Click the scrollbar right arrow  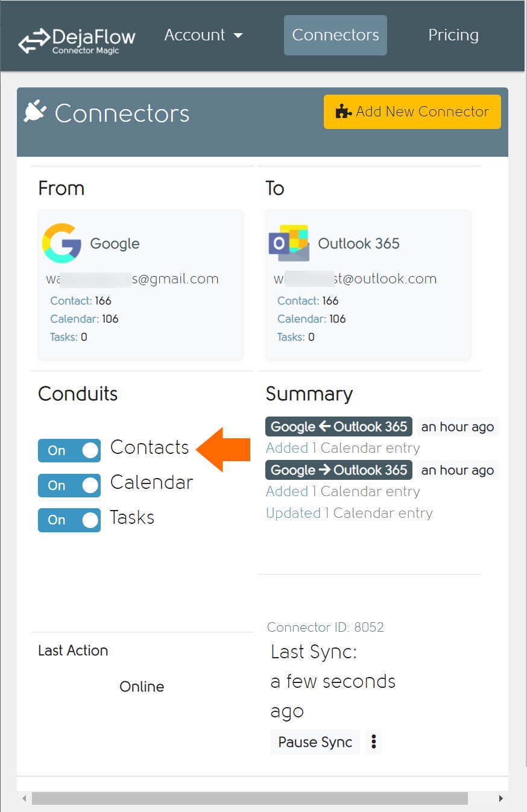point(501,798)
